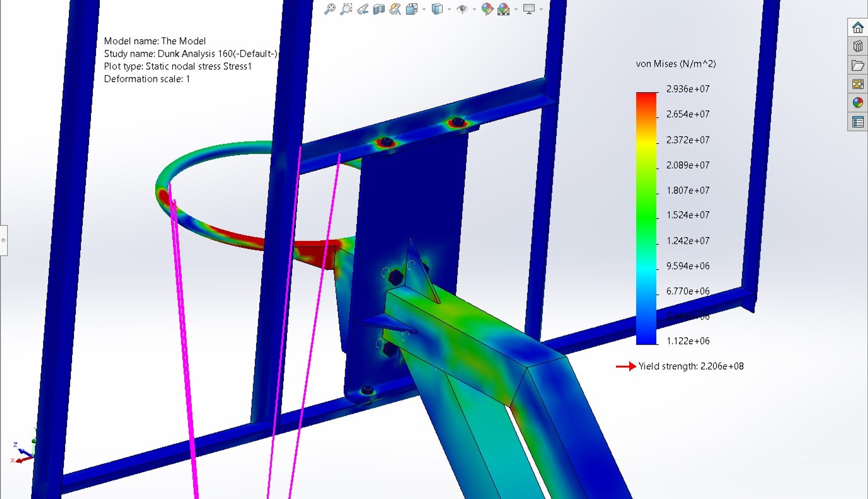Click the legend value 6.770e+06

[x=688, y=291]
